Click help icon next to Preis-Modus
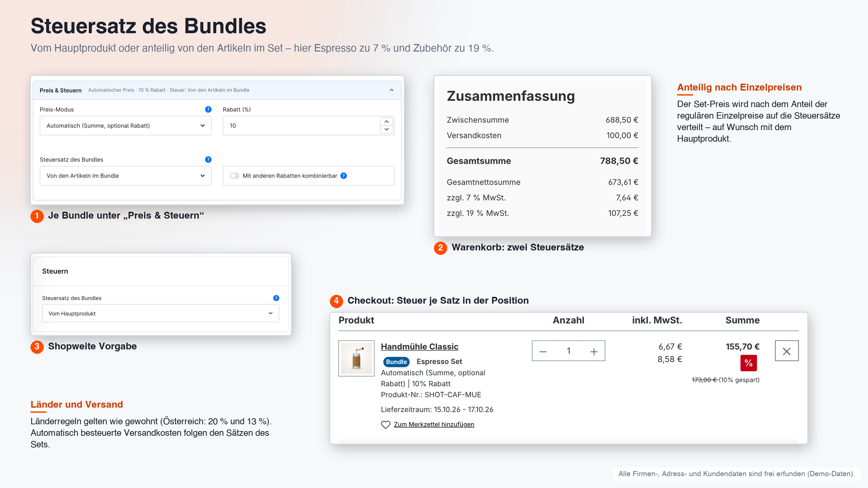This screenshot has width=868, height=488. pos(208,109)
